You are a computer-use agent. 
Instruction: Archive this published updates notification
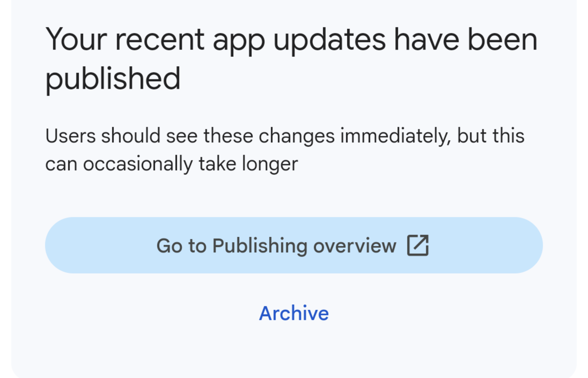294,313
